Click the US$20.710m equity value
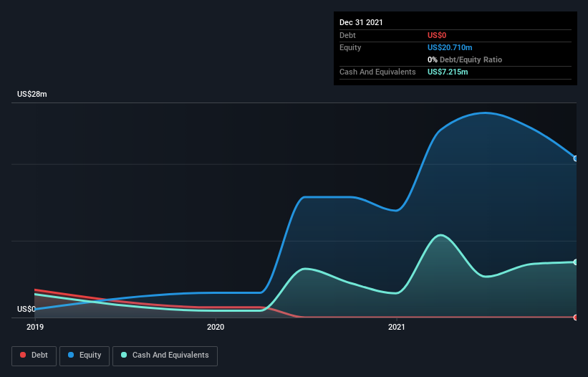 [450, 47]
